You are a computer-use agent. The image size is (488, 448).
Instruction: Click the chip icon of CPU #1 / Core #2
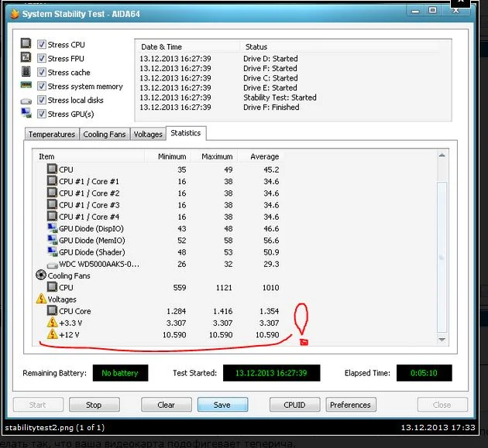pyautogui.click(x=52, y=193)
